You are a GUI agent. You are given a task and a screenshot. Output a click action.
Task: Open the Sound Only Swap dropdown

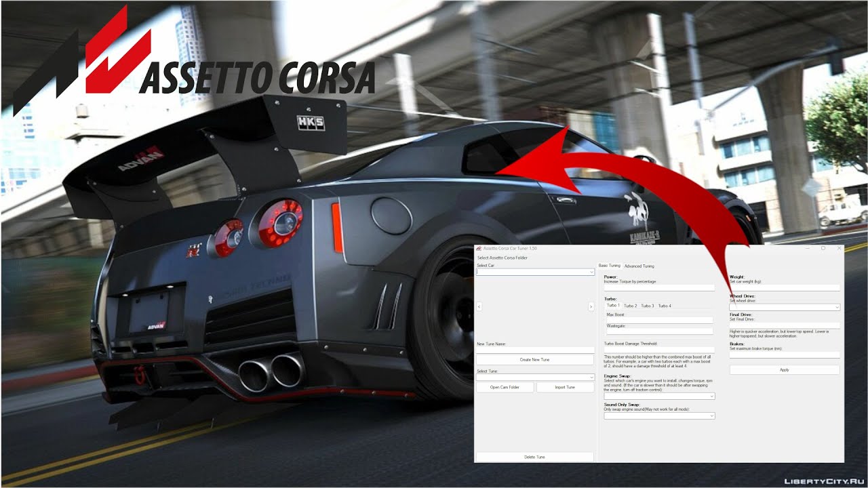coord(660,415)
